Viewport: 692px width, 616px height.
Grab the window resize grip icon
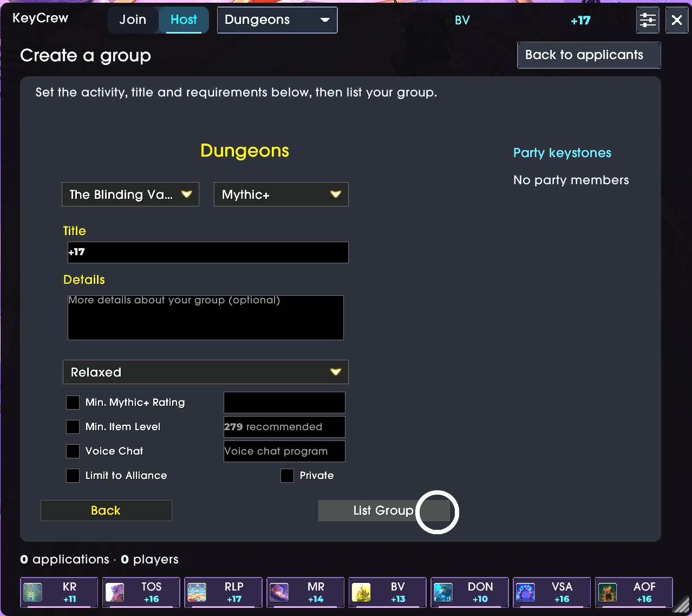[x=682, y=605]
